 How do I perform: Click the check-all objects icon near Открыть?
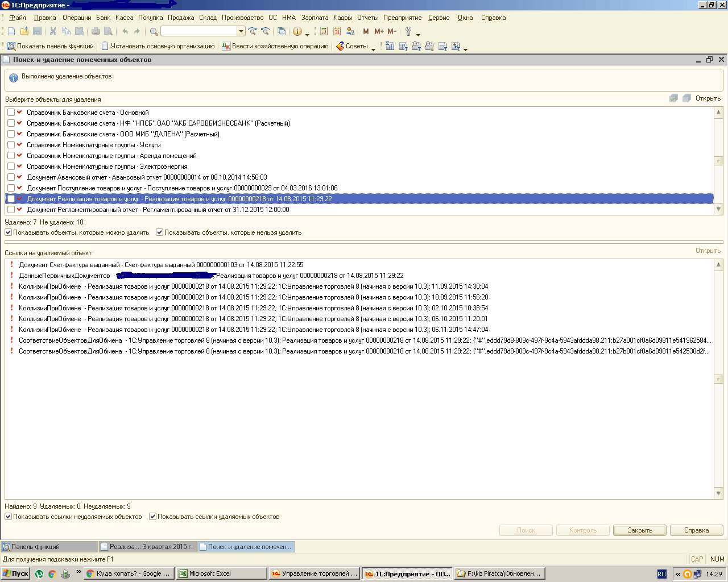[673, 98]
